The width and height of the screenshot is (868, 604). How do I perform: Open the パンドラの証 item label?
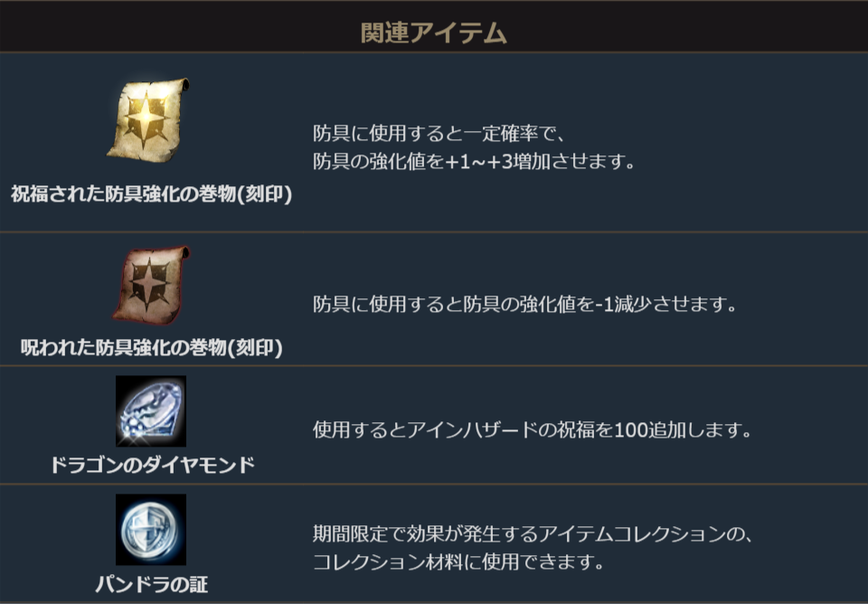tap(151, 584)
